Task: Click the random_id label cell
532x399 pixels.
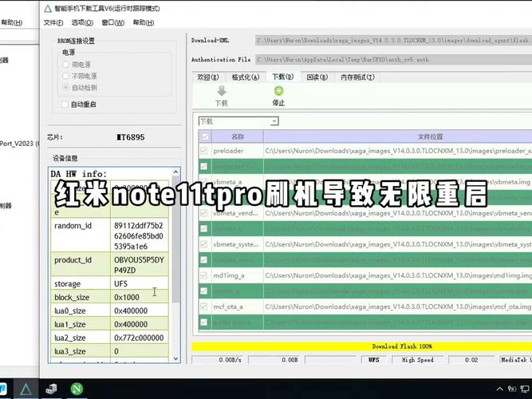Action: [81, 235]
